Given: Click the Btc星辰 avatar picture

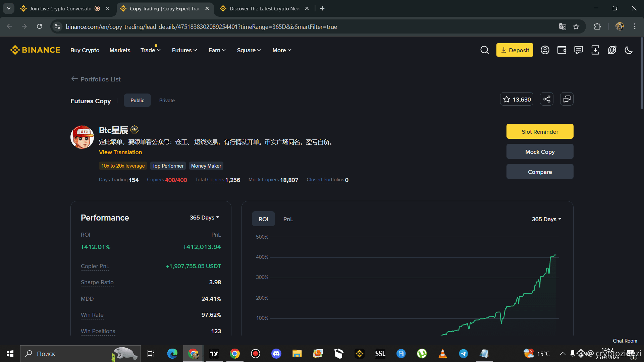Looking at the screenshot, I should tap(82, 137).
